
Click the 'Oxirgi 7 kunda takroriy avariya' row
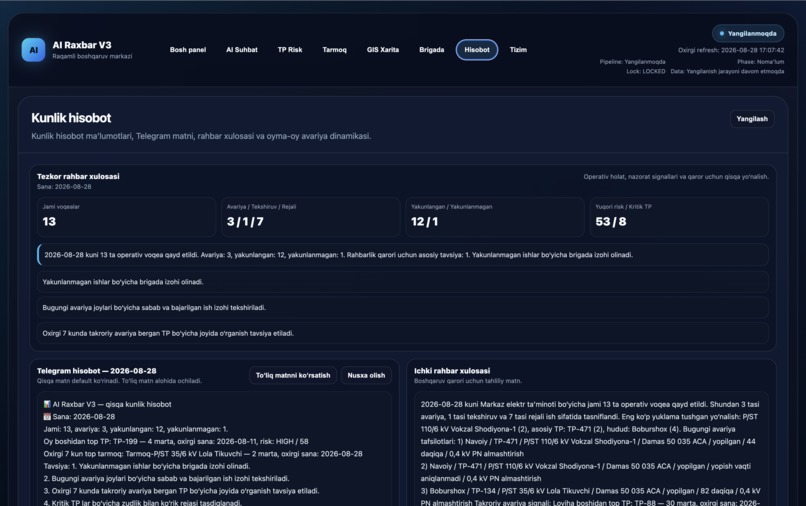pyautogui.click(x=402, y=333)
